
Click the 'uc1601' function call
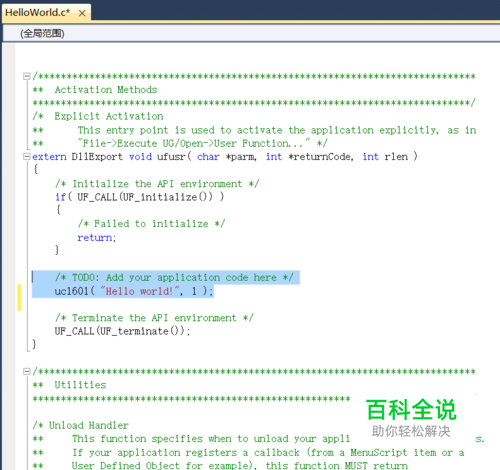click(x=71, y=291)
